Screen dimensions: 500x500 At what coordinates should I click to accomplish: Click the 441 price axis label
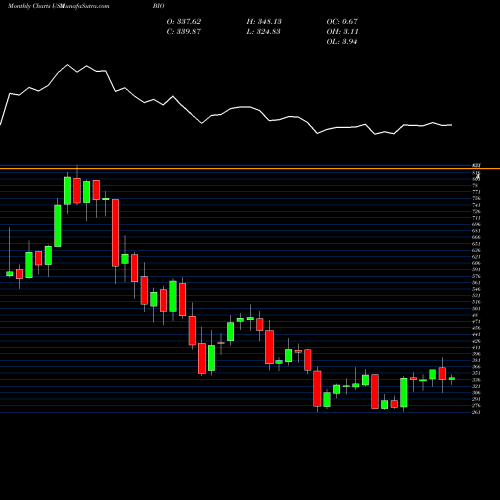pos(476,334)
